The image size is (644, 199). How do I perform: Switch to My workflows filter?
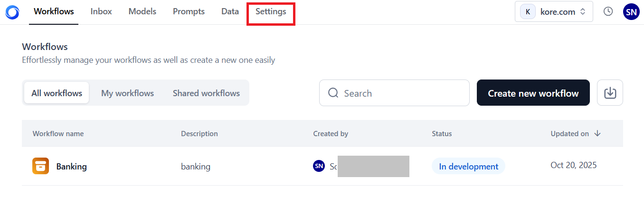pyautogui.click(x=127, y=93)
